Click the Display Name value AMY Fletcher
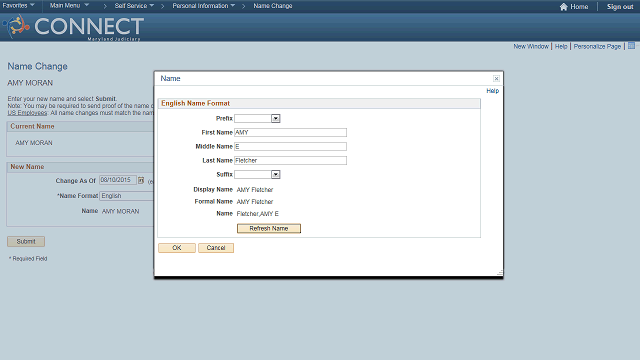The width and height of the screenshot is (640, 360). 255,190
